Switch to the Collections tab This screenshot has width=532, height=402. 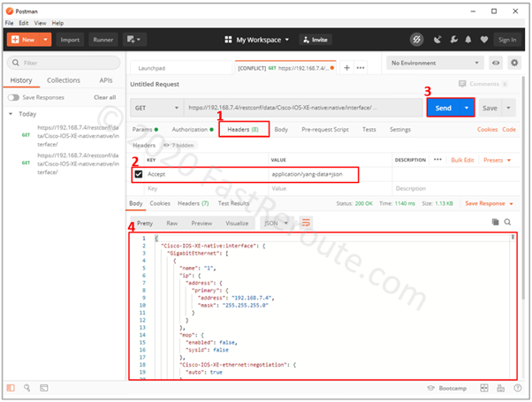coord(64,80)
